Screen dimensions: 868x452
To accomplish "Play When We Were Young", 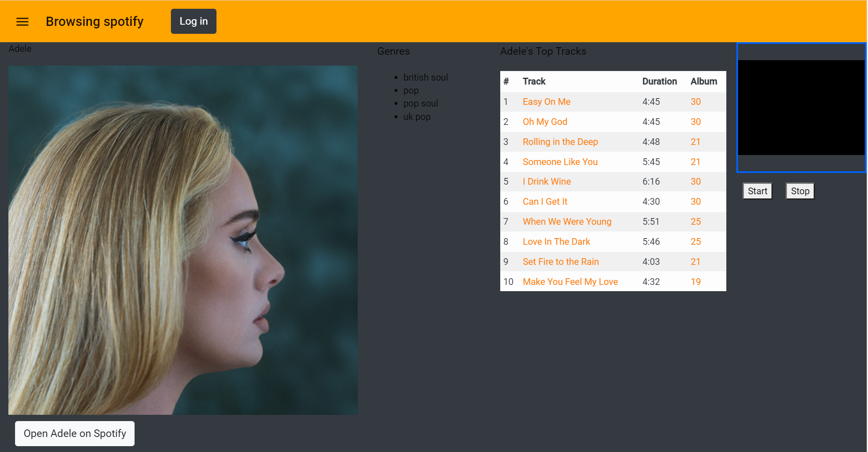I will [x=567, y=221].
